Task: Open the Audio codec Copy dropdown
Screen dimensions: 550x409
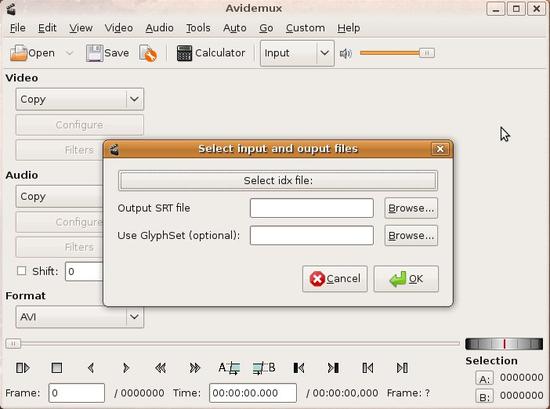Action: [x=60, y=196]
